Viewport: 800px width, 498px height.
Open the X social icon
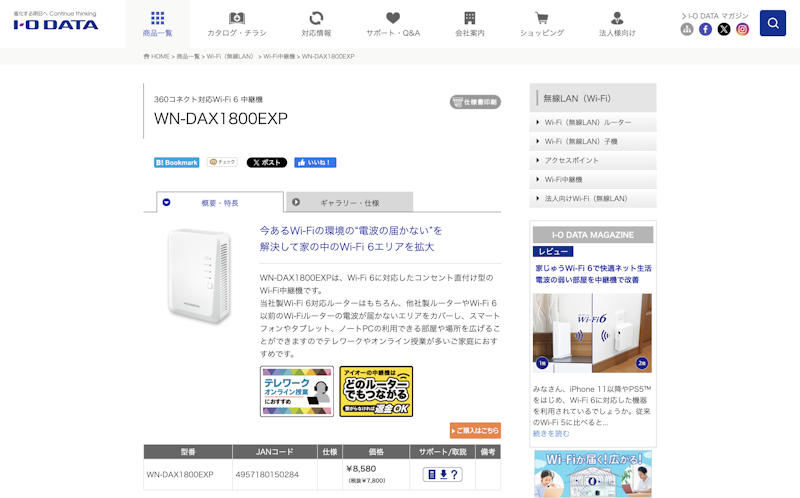click(723, 30)
